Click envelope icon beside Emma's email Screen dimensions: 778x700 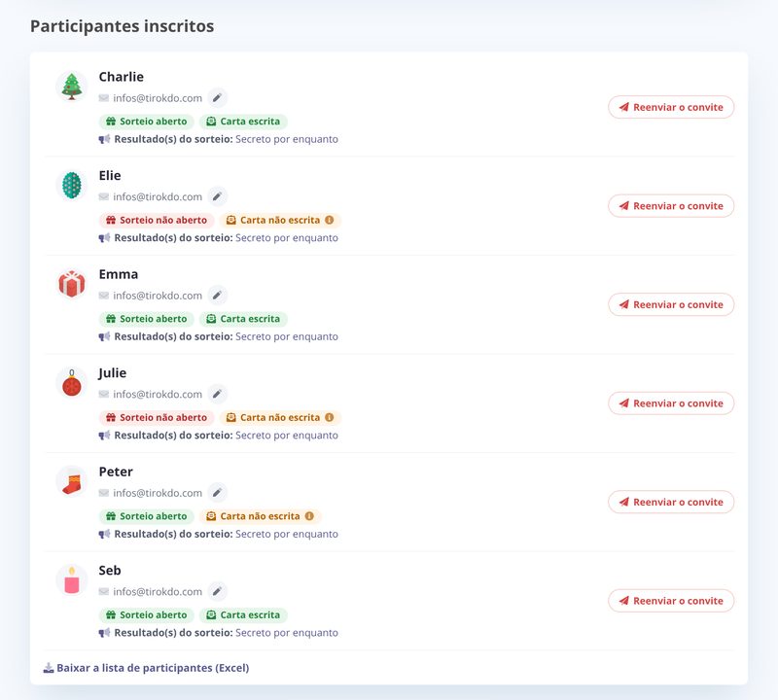click(104, 296)
